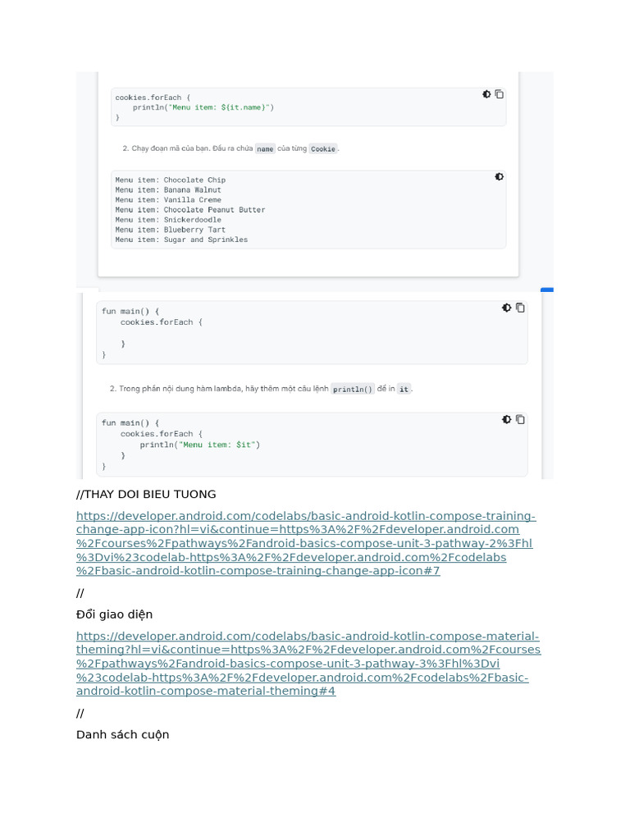Toggle dark theme on println "$it" code block

pos(506,419)
